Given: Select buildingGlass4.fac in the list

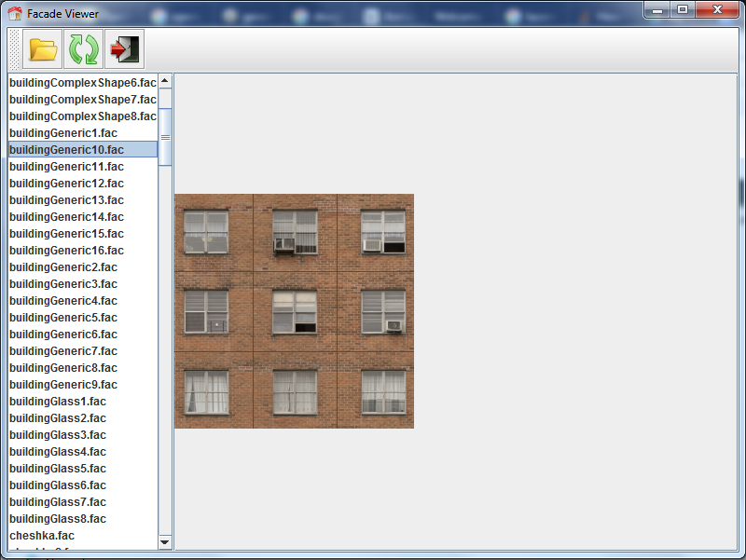Looking at the screenshot, I should [x=83, y=452].
